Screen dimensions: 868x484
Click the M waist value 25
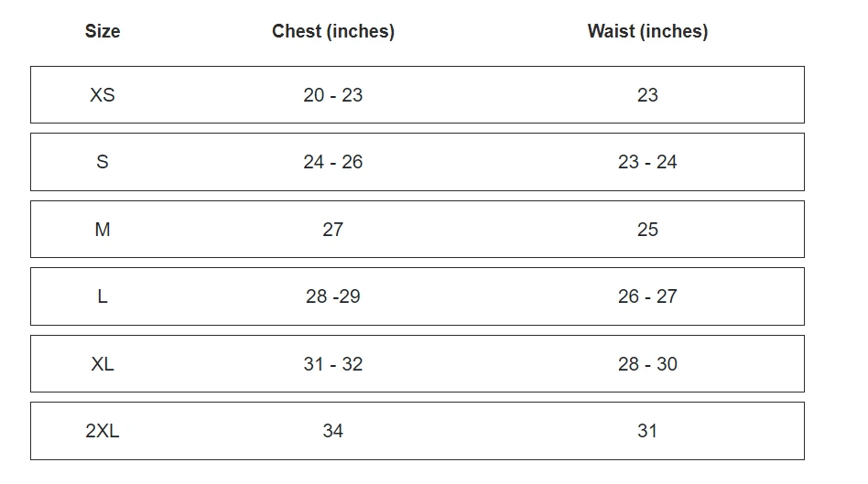(x=647, y=230)
